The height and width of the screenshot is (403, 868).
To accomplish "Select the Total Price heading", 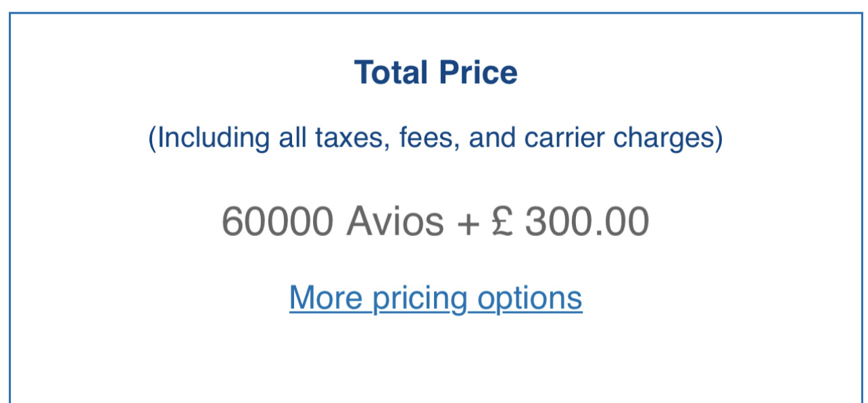I will coord(436,72).
